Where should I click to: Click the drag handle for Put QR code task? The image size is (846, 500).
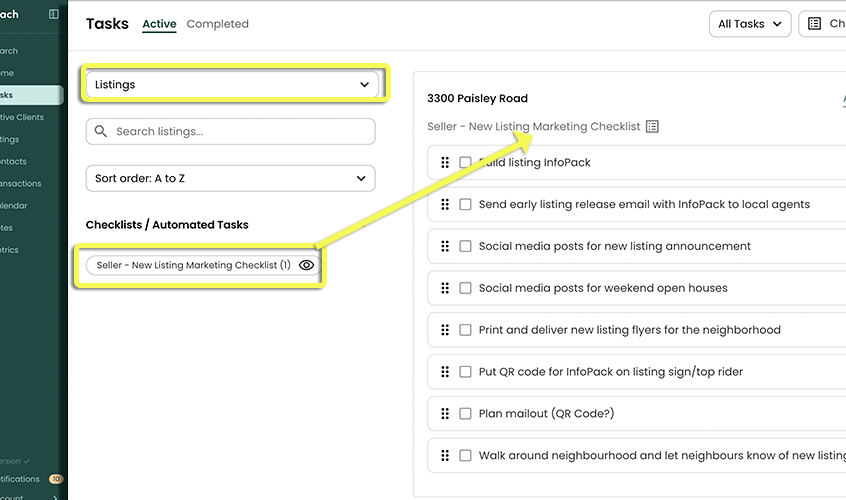[x=445, y=372]
